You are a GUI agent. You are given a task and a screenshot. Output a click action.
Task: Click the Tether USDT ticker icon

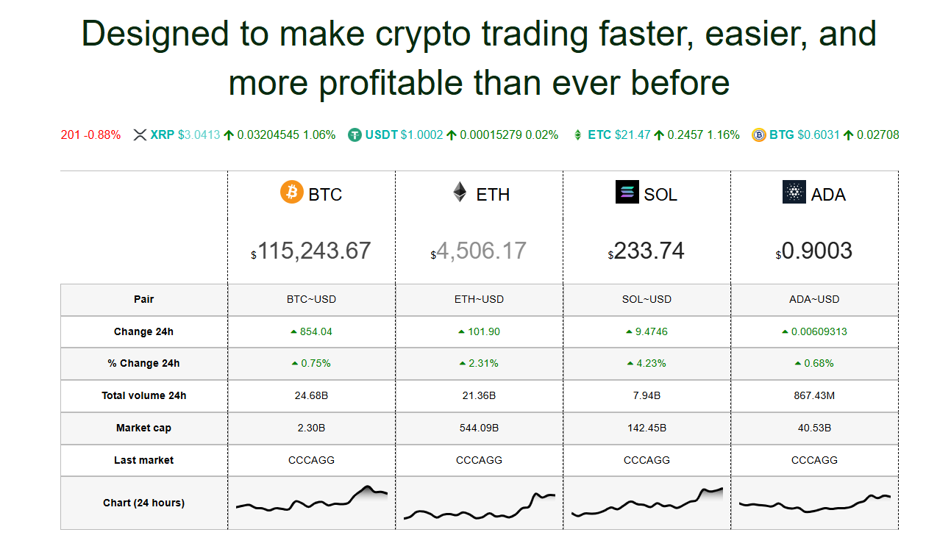pos(355,135)
